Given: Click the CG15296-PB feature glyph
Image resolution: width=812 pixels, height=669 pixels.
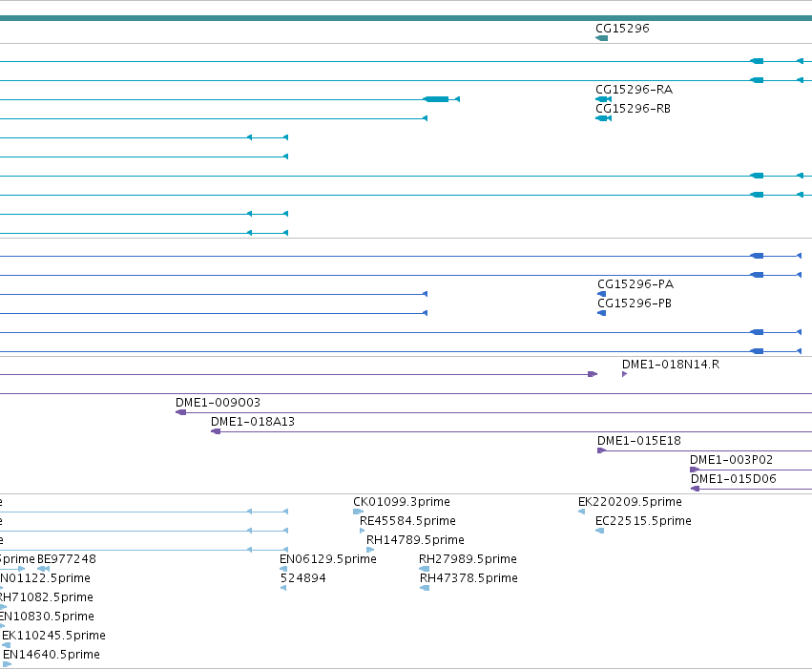Looking at the screenshot, I should click(x=601, y=313).
